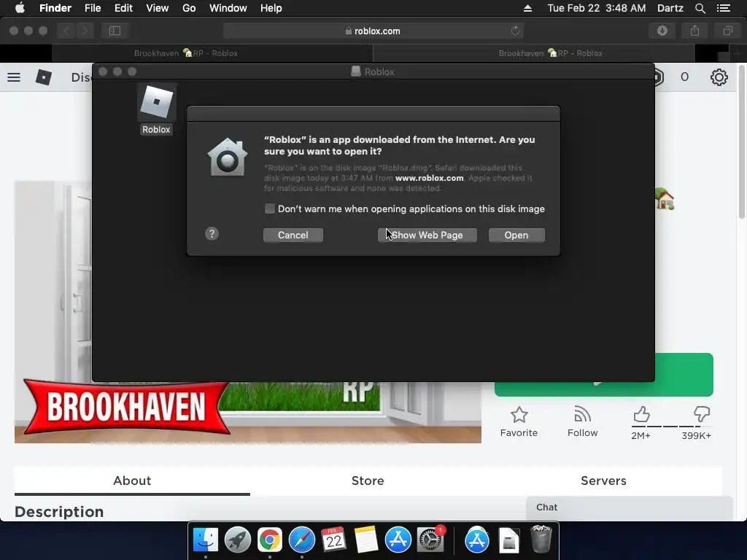This screenshot has width=747, height=560.
Task: Click the Robux count 0
Action: [x=684, y=77]
